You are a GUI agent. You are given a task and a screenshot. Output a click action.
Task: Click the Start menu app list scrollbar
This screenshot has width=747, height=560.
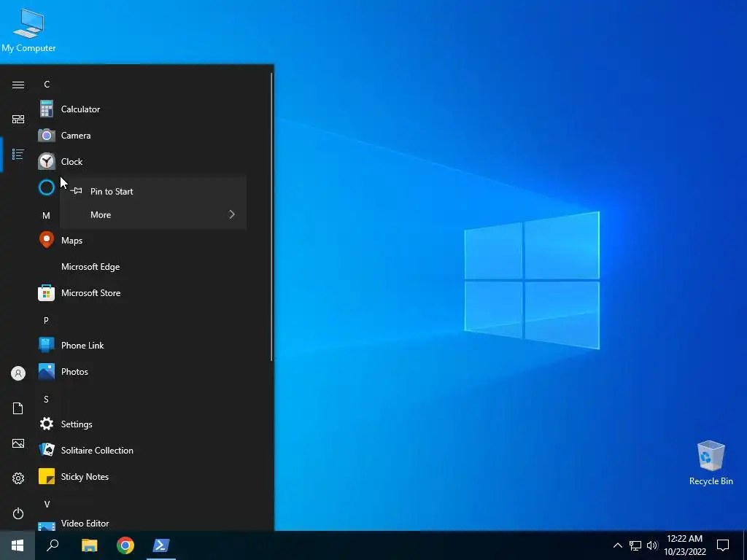coord(272,217)
